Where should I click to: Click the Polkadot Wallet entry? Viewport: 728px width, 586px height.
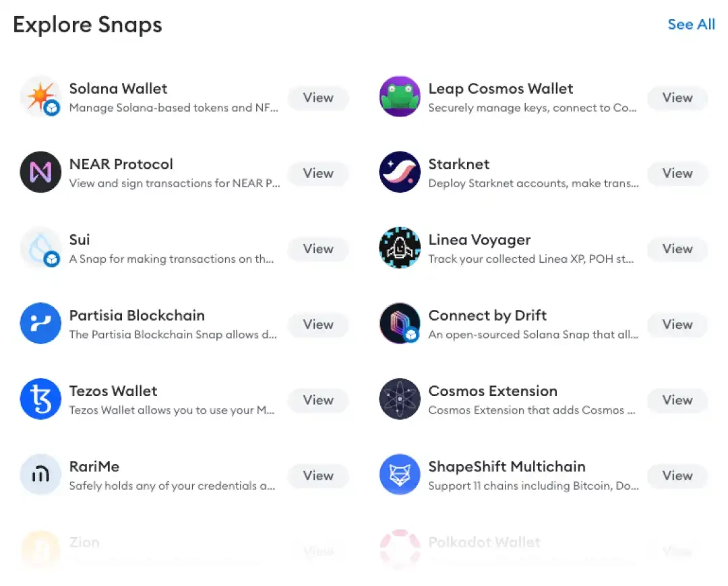484,543
